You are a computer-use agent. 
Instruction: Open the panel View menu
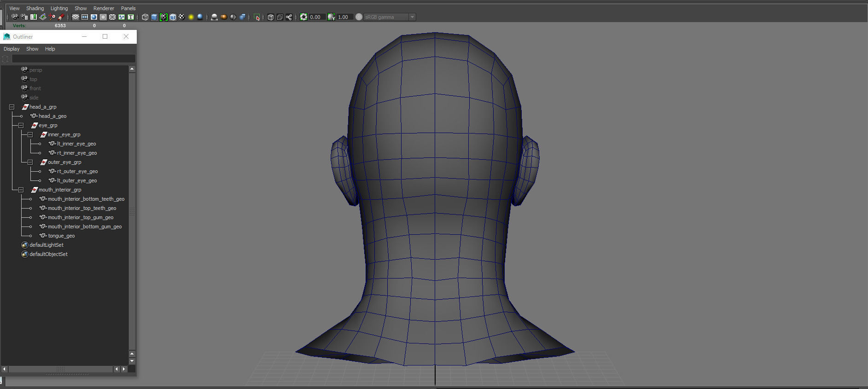[15, 8]
